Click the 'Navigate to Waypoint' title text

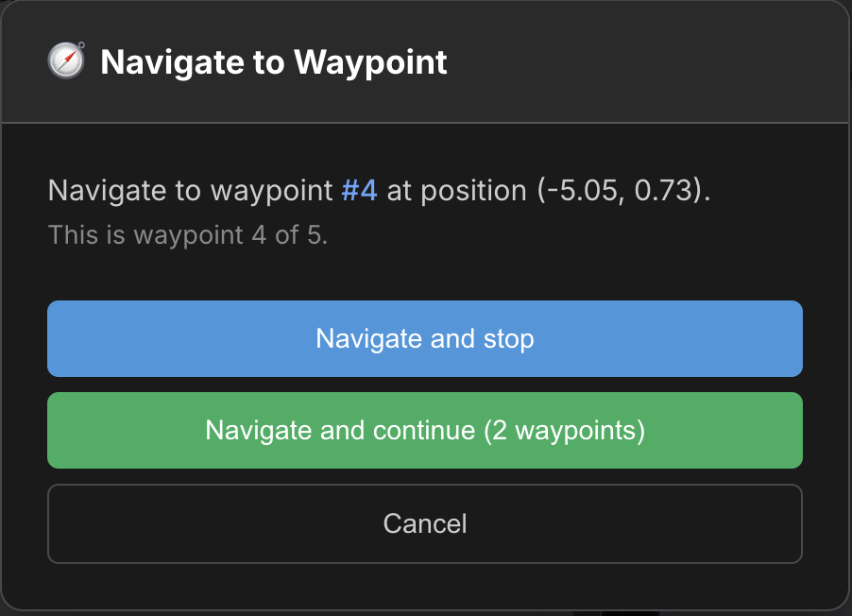[x=276, y=62]
